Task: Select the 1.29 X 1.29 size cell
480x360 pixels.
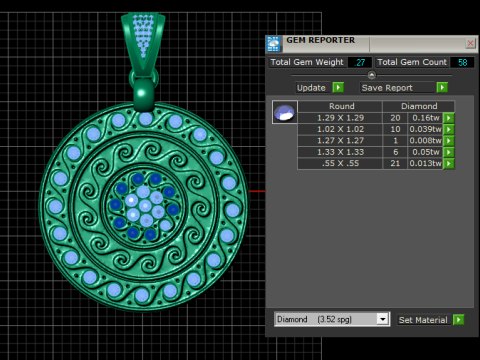Action: coord(340,118)
